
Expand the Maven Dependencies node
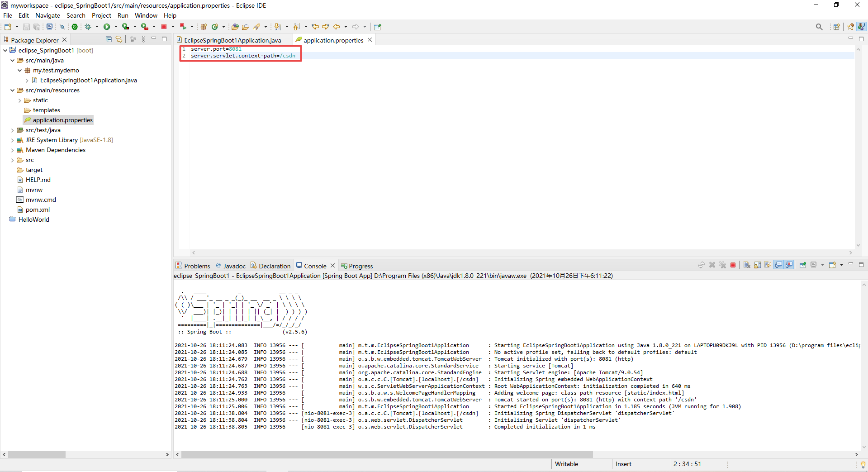click(13, 150)
